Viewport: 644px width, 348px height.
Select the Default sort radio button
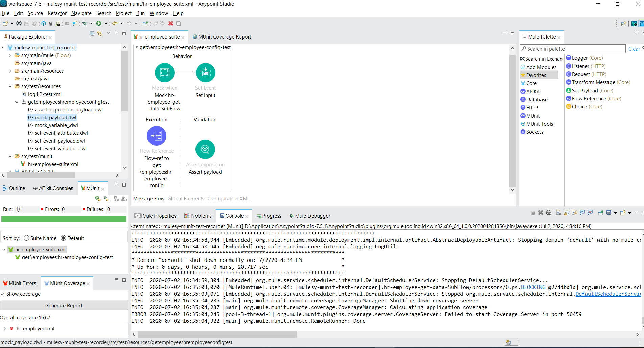pyautogui.click(x=63, y=238)
